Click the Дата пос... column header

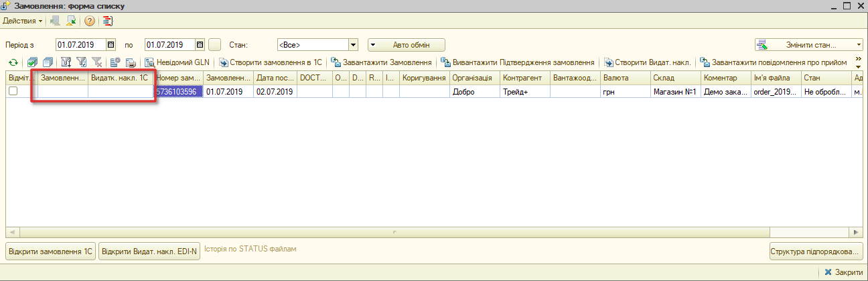(x=275, y=78)
